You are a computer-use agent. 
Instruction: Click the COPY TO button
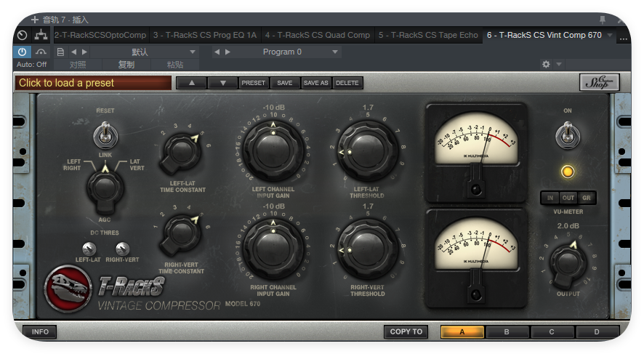pos(406,331)
